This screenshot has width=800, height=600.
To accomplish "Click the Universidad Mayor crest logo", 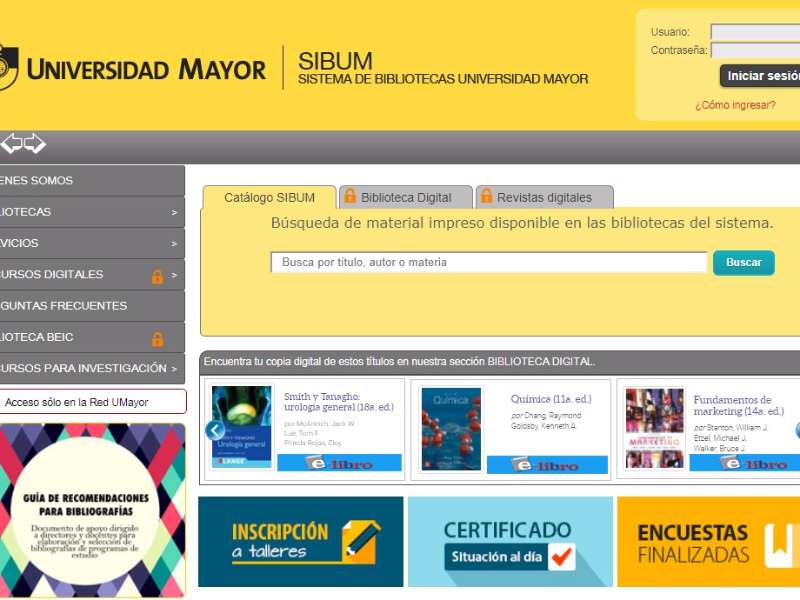I will pos(9,67).
